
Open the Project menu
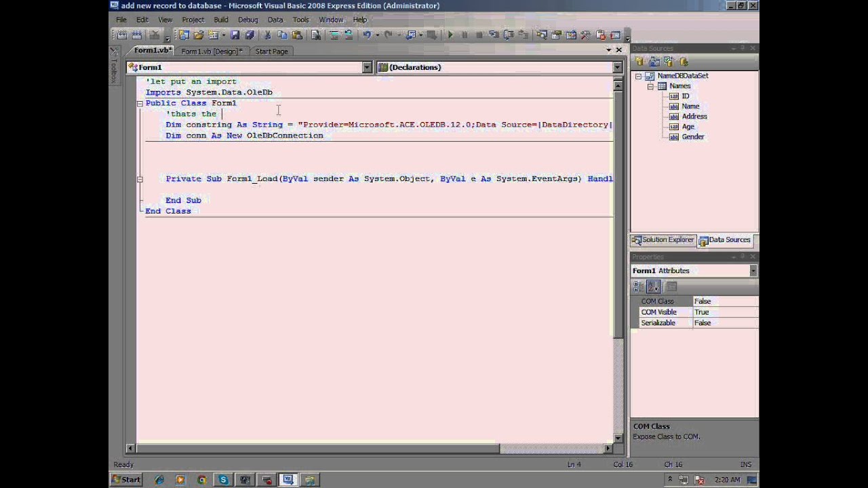pos(193,20)
